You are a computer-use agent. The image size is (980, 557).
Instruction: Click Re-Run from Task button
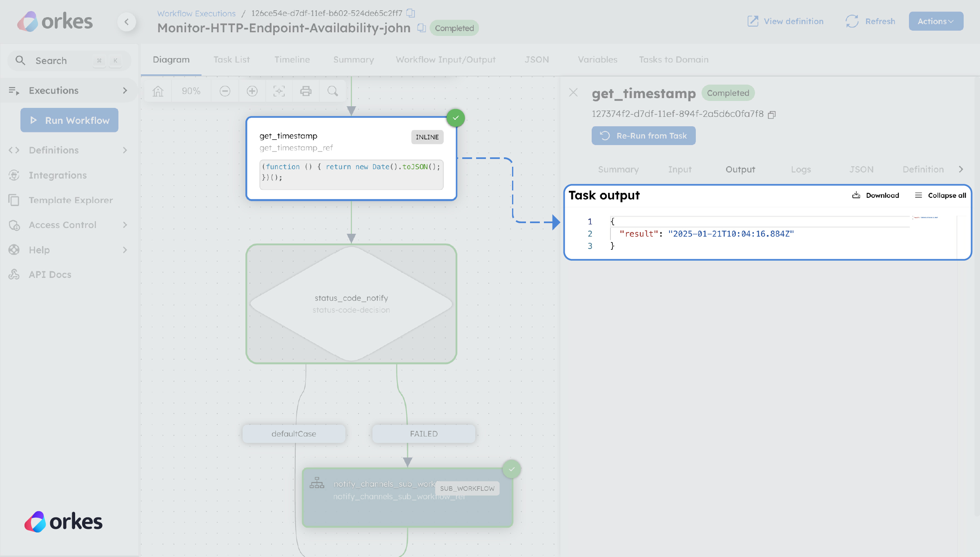(x=644, y=136)
